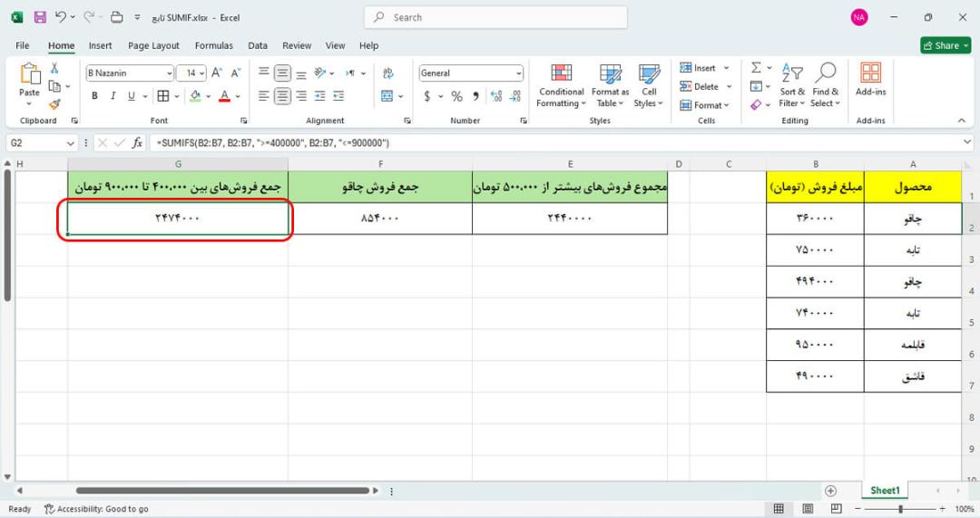980x518 pixels.
Task: Toggle Align Left
Action: (264, 95)
